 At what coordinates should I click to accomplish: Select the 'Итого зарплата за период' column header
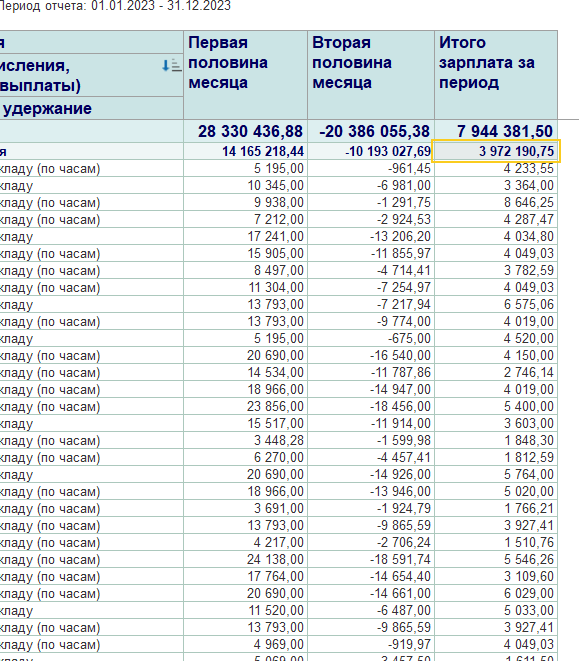(496, 75)
